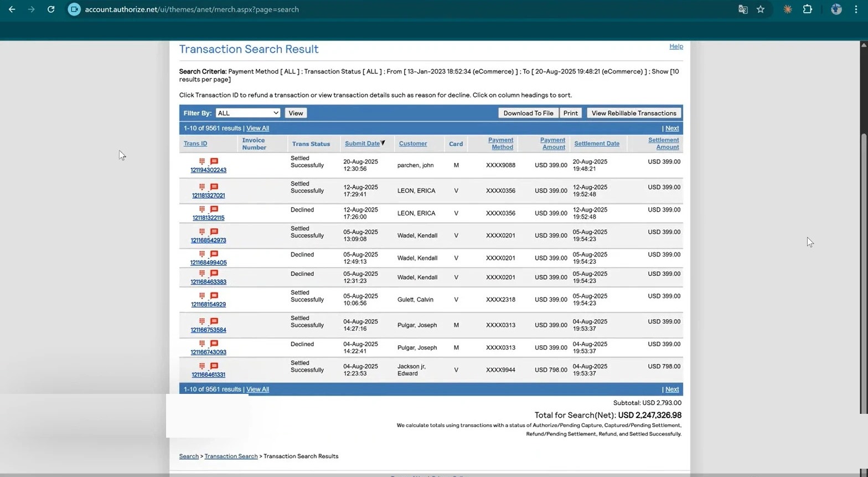Bookmark this page with the star icon

[x=761, y=9]
